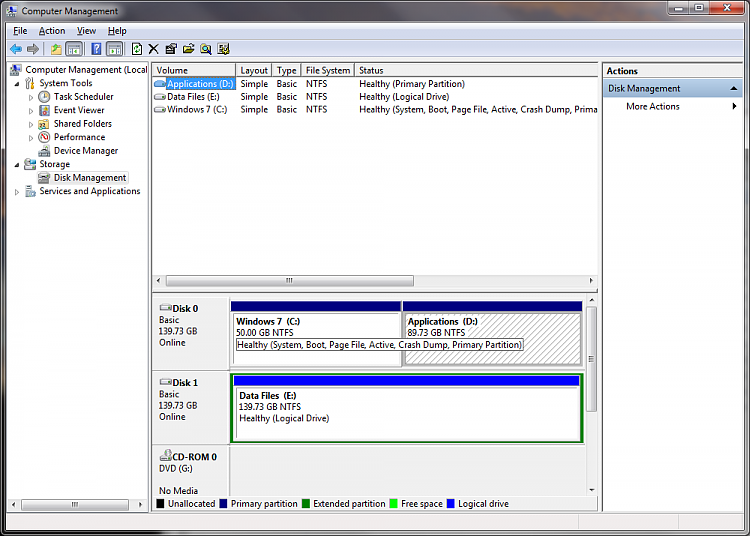Open the Action menu
This screenshot has height=536, width=750.
(52, 31)
